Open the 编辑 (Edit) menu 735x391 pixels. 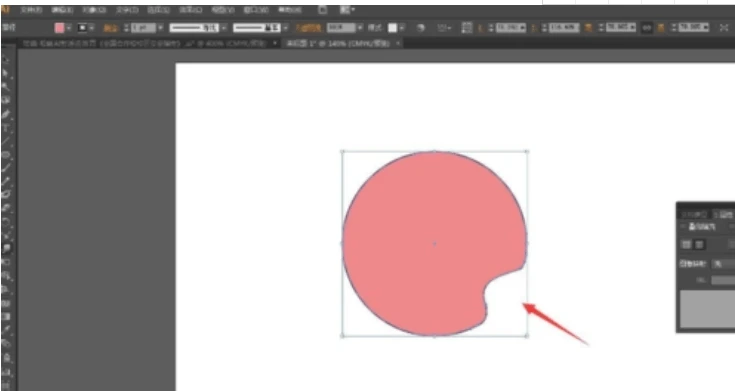click(62, 10)
